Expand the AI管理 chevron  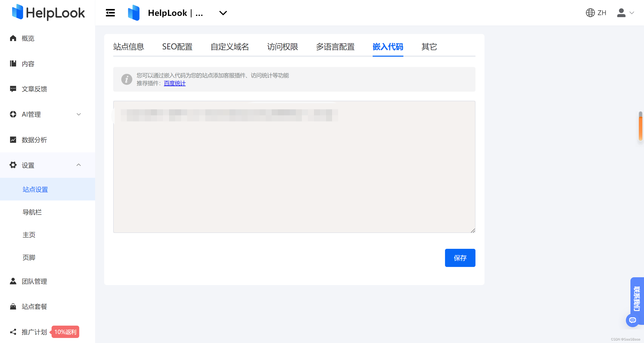coord(79,114)
